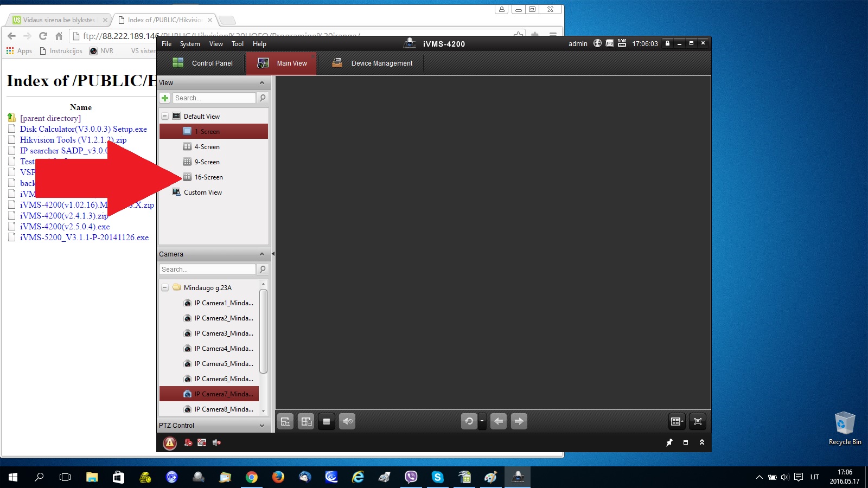The width and height of the screenshot is (868, 488).
Task: Open Disk Calculator(V3.0.0.3) Setup.exe link in browser
Action: (84, 129)
